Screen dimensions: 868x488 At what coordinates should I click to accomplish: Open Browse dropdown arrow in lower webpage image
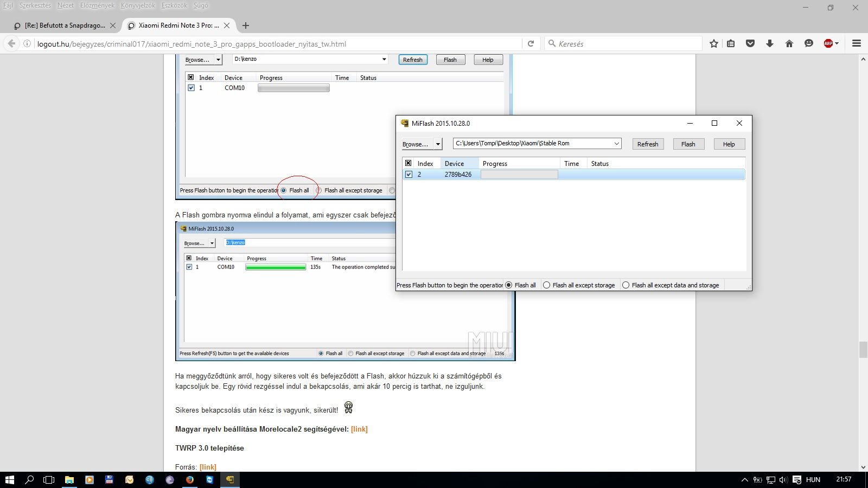pyautogui.click(x=212, y=243)
